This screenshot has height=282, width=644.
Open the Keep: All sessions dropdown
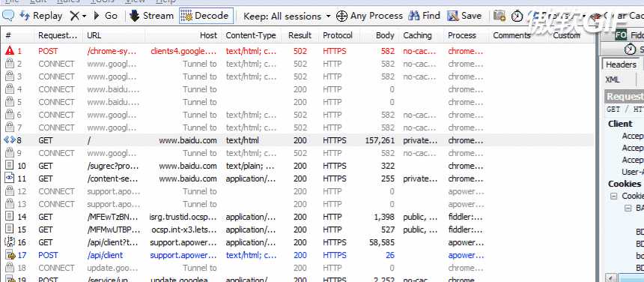pos(287,16)
